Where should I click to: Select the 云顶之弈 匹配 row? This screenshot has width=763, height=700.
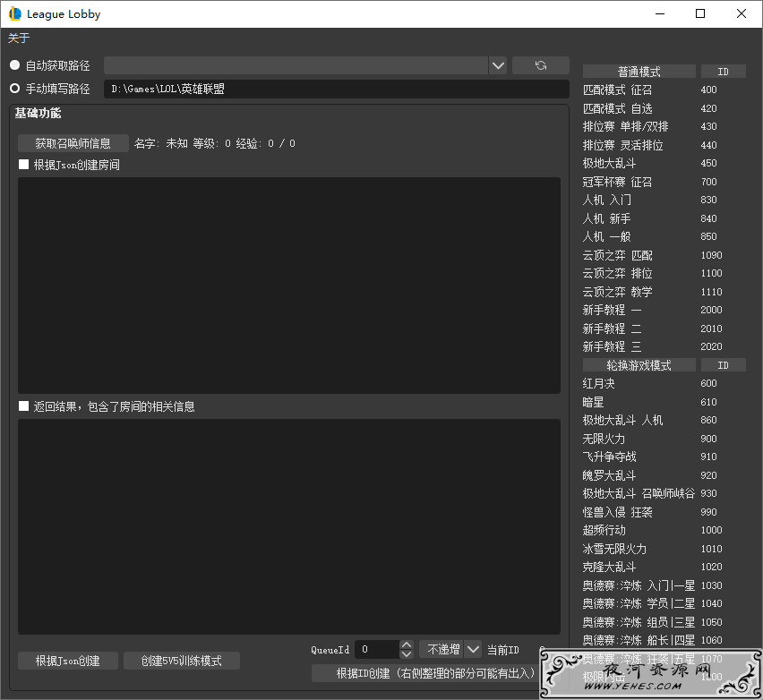click(664, 255)
